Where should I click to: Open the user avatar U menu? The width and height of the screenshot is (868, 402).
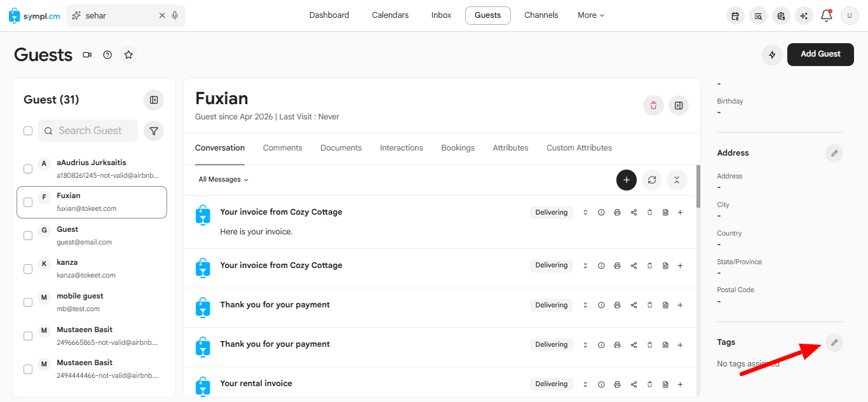[x=850, y=16]
